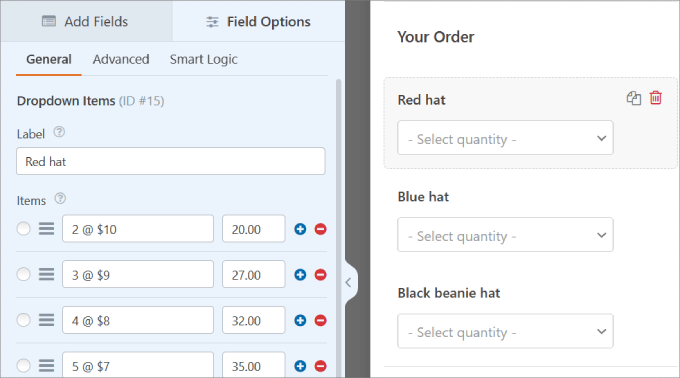Open the Red hat quantity dropdown
This screenshot has width=680, height=378.
[x=505, y=138]
